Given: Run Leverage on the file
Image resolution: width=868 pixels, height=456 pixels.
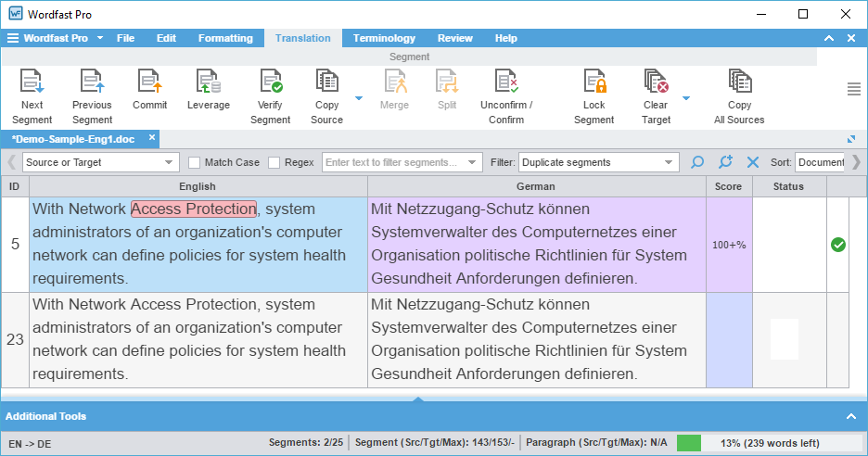Looking at the screenshot, I should pos(208,90).
